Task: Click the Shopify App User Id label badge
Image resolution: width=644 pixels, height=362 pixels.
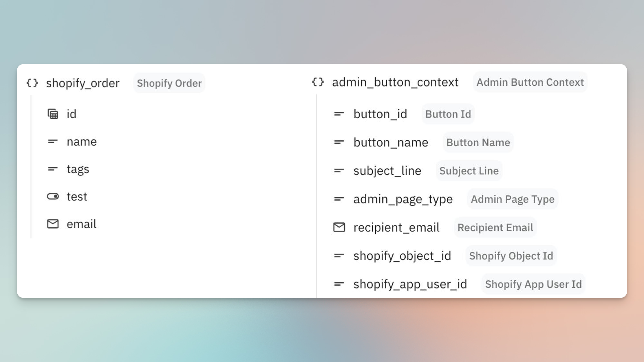Action: 533,284
